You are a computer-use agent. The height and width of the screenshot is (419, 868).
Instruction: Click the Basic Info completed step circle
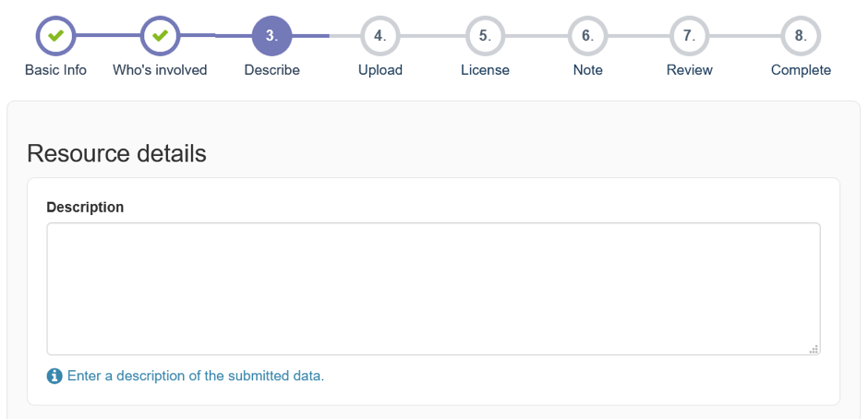(x=56, y=36)
